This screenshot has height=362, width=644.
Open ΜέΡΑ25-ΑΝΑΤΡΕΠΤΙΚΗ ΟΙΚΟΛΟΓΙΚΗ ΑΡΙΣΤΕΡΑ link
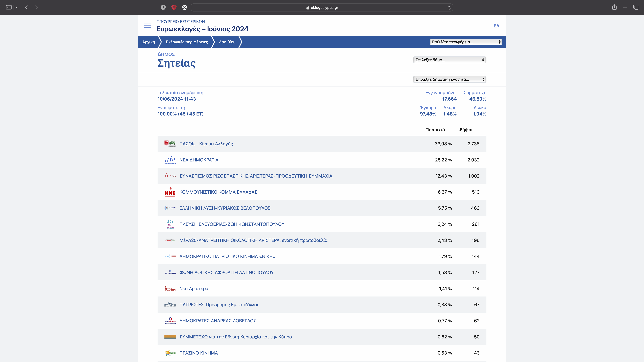(x=253, y=240)
